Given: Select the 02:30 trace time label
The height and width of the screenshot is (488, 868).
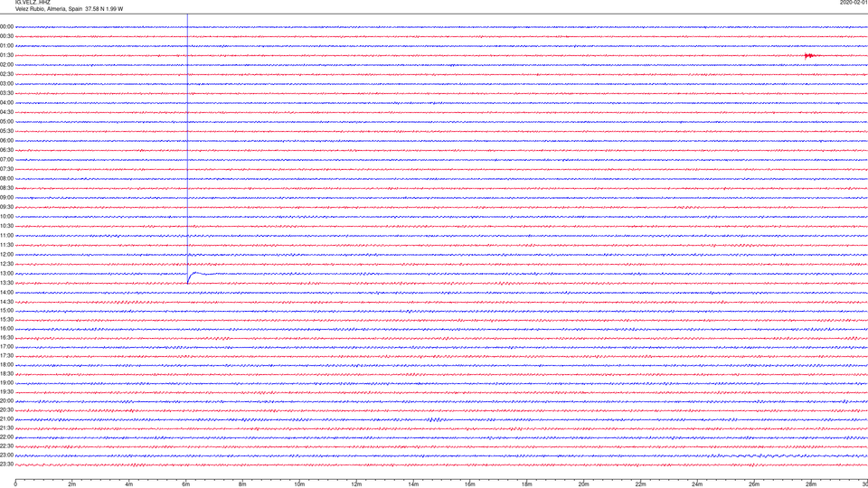Looking at the screenshot, I should pyautogui.click(x=6, y=74).
